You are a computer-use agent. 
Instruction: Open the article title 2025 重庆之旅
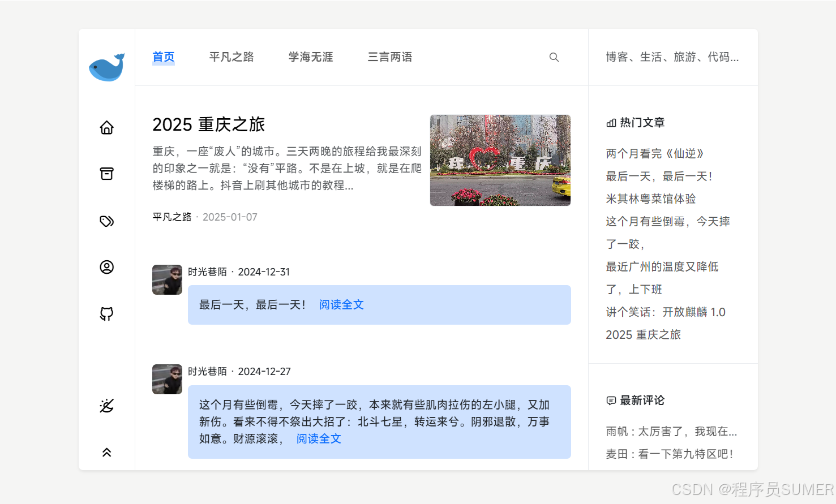coord(209,124)
